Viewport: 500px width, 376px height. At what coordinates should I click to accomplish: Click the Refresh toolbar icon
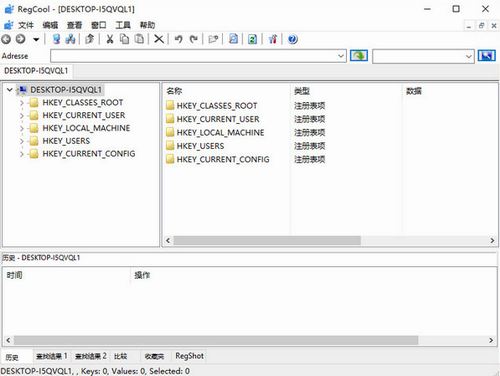pos(252,39)
